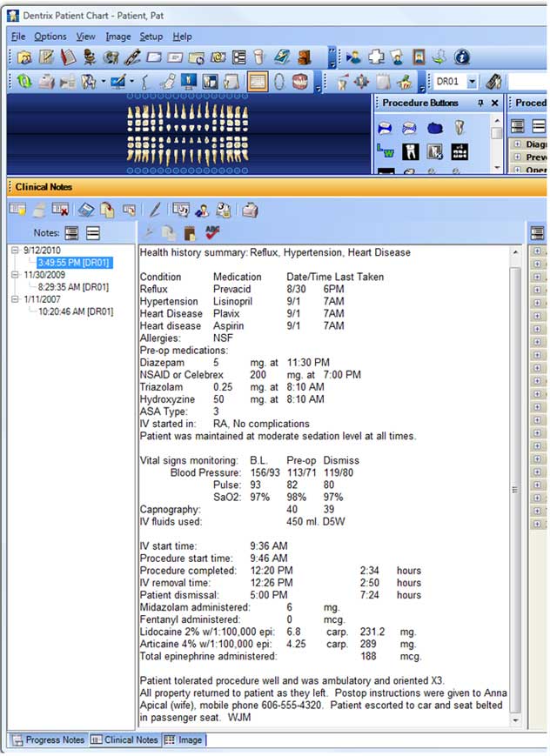The width and height of the screenshot is (550, 756).
Task: Expand the Prev procedure category
Action: pos(517,157)
